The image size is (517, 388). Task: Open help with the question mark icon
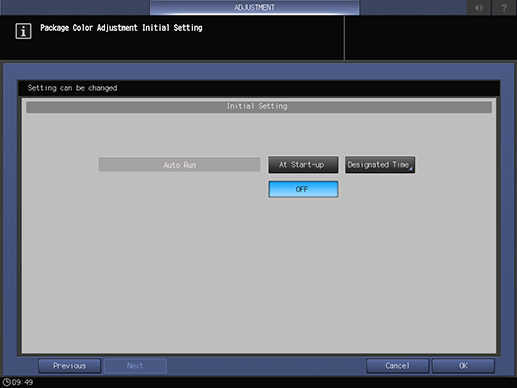click(504, 7)
